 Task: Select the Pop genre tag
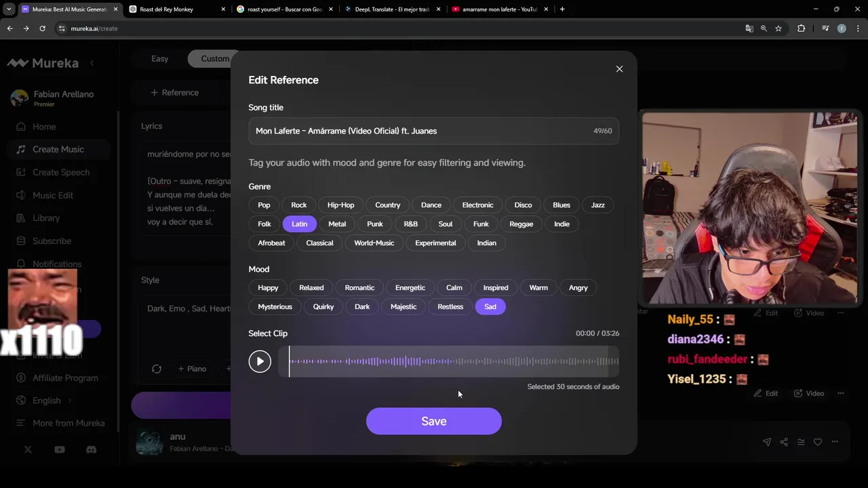(x=264, y=205)
